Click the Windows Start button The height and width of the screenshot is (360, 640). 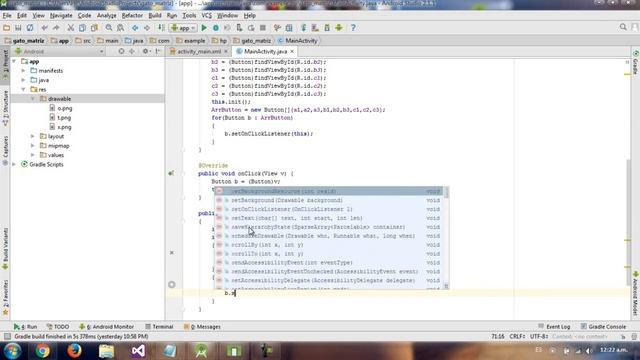12,351
